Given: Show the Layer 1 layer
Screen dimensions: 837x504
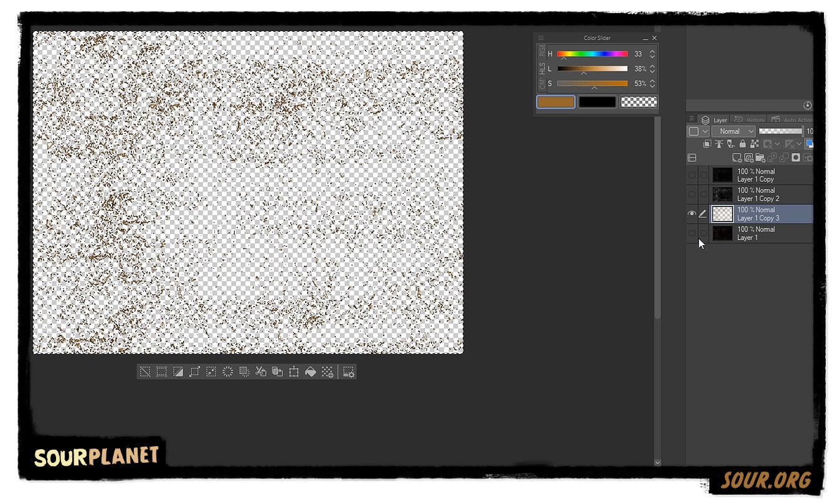Looking at the screenshot, I should [692, 233].
